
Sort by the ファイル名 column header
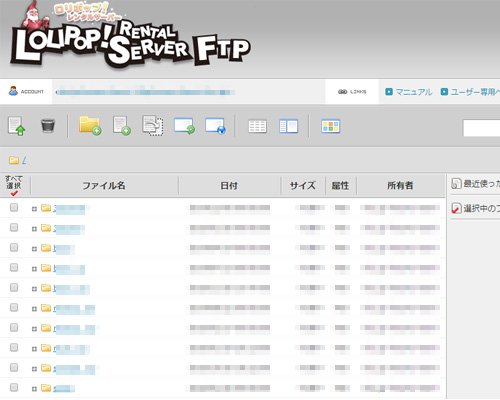coord(104,186)
